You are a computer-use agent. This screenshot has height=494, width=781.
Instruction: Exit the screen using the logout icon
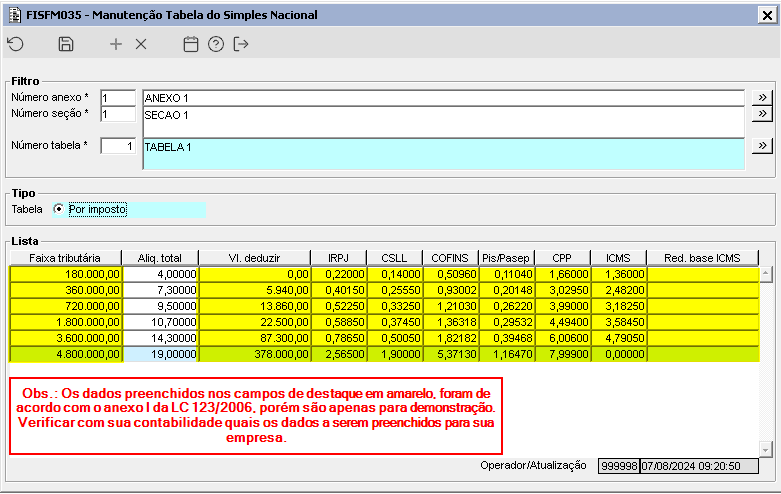coord(241,44)
